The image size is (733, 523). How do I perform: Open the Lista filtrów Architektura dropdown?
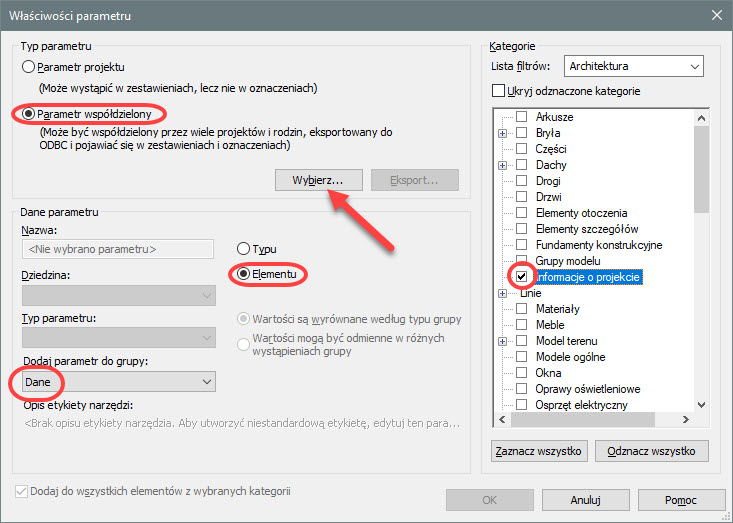coord(633,66)
